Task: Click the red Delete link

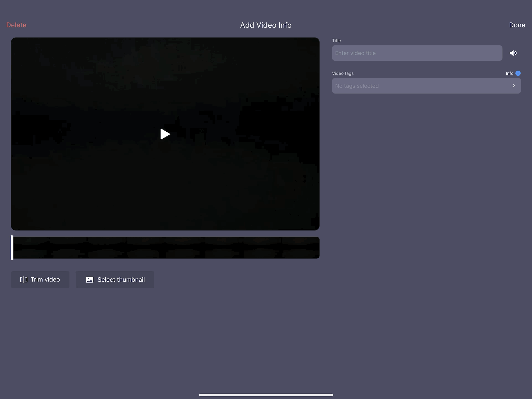Action: pyautogui.click(x=16, y=25)
